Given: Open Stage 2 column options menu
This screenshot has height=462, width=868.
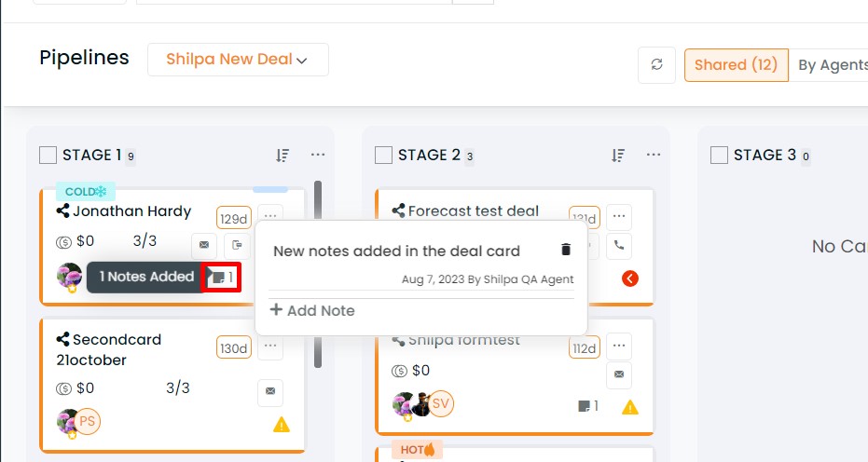Looking at the screenshot, I should (654, 155).
